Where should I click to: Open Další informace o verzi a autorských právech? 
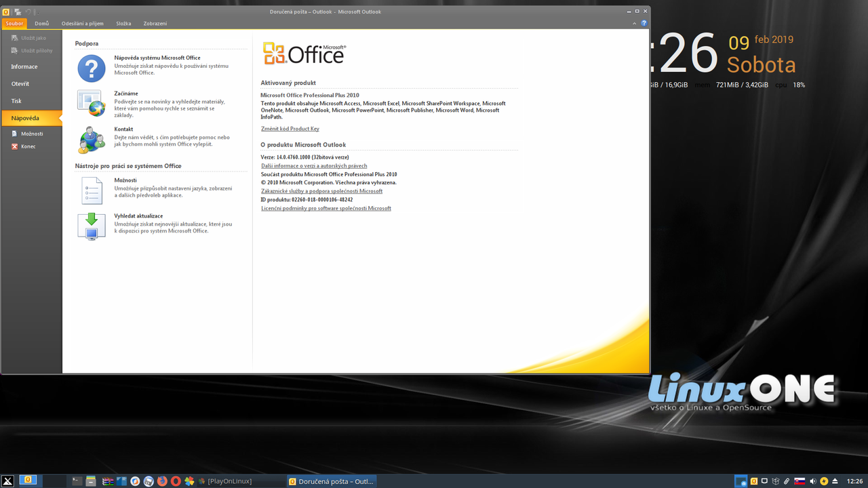coord(314,166)
